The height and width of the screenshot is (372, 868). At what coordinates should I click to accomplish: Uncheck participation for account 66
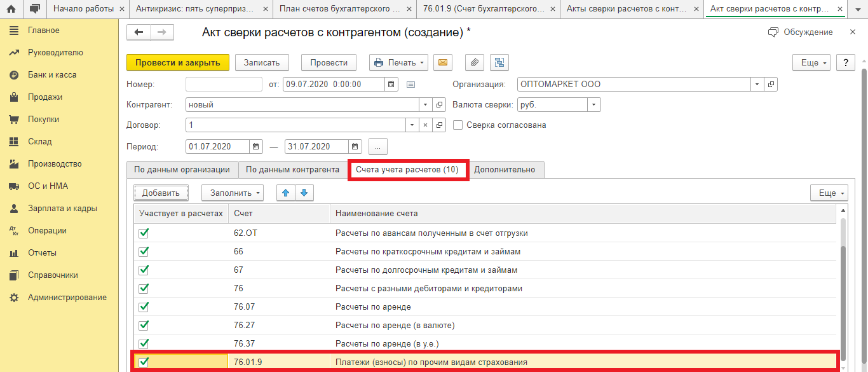tap(144, 251)
